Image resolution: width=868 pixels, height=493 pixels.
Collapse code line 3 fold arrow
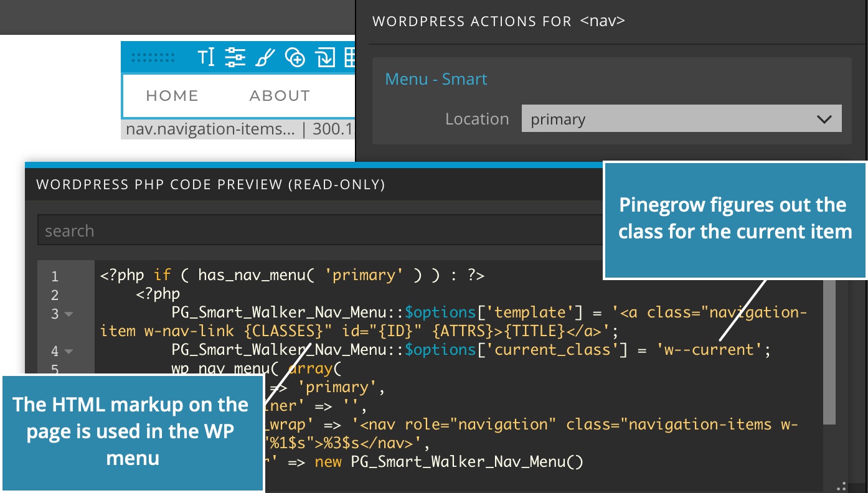pyautogui.click(x=69, y=314)
